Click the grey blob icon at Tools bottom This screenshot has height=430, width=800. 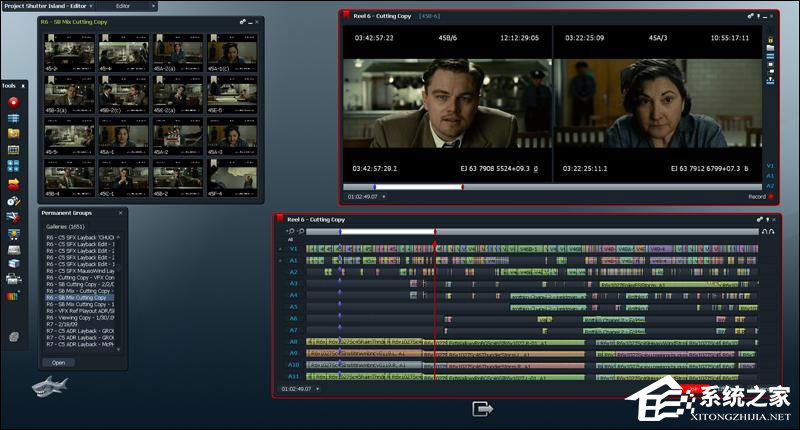pyautogui.click(x=14, y=337)
